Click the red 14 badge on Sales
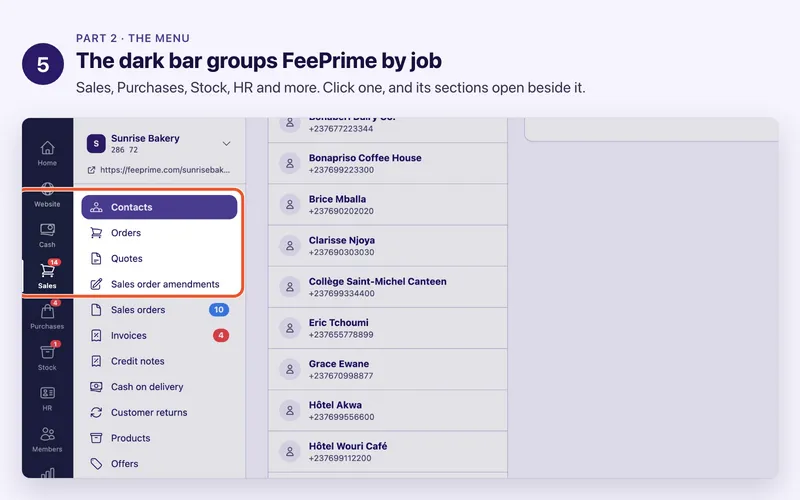Image resolution: width=800 pixels, height=500 pixels. pos(54,262)
